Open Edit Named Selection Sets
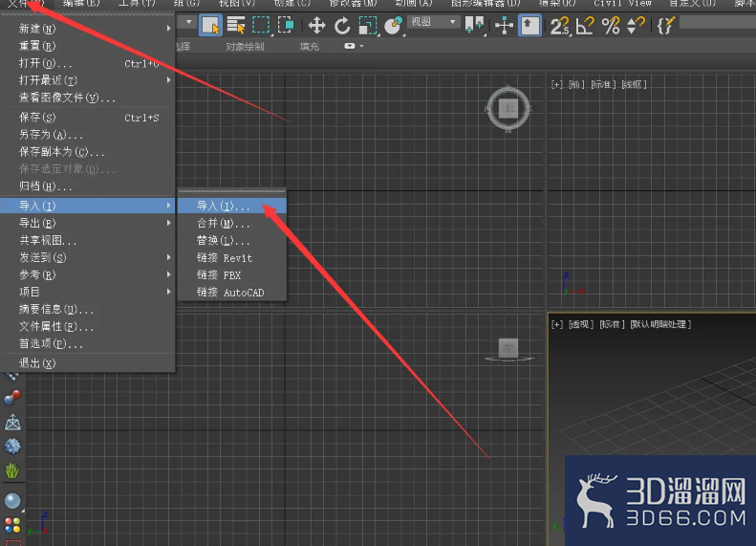Screen dimensions: 756x546 (665, 25)
